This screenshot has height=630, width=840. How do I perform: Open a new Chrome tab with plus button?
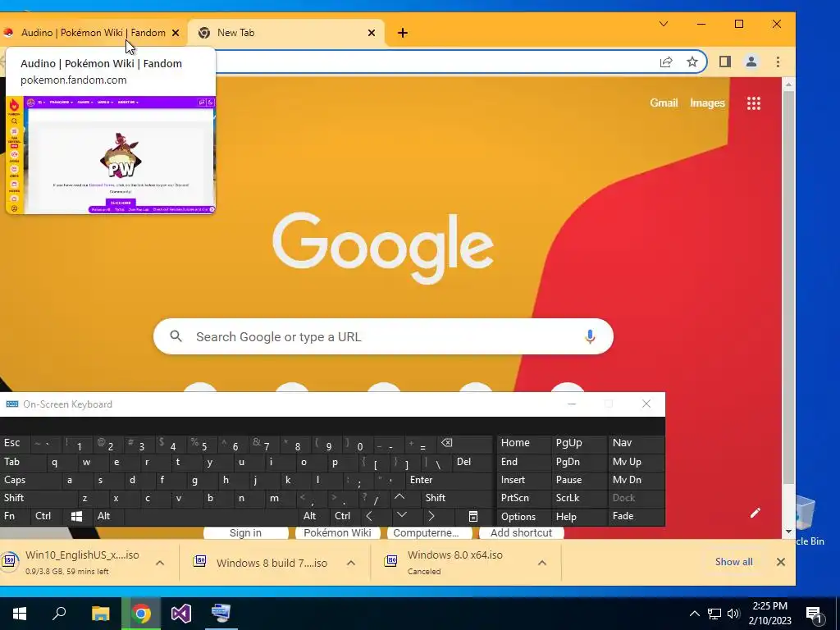point(402,33)
